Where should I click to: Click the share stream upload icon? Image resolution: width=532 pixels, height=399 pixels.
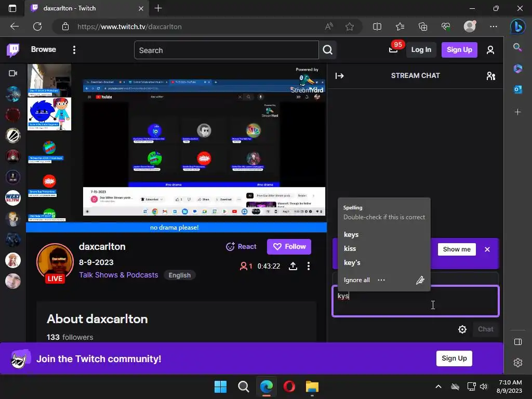point(293,266)
